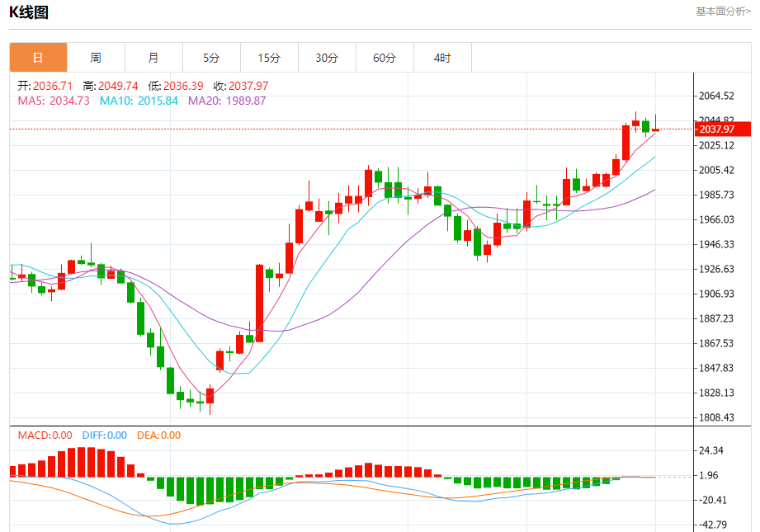Image resolution: width=760 pixels, height=532 pixels.
Task: Click the MA10: 2015.84 label
Action: (x=139, y=101)
